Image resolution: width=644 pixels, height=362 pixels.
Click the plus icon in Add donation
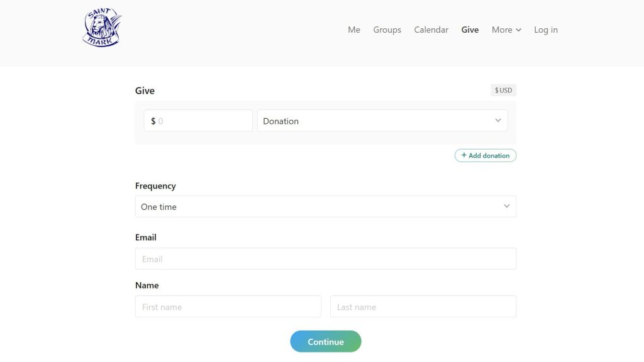(x=464, y=155)
